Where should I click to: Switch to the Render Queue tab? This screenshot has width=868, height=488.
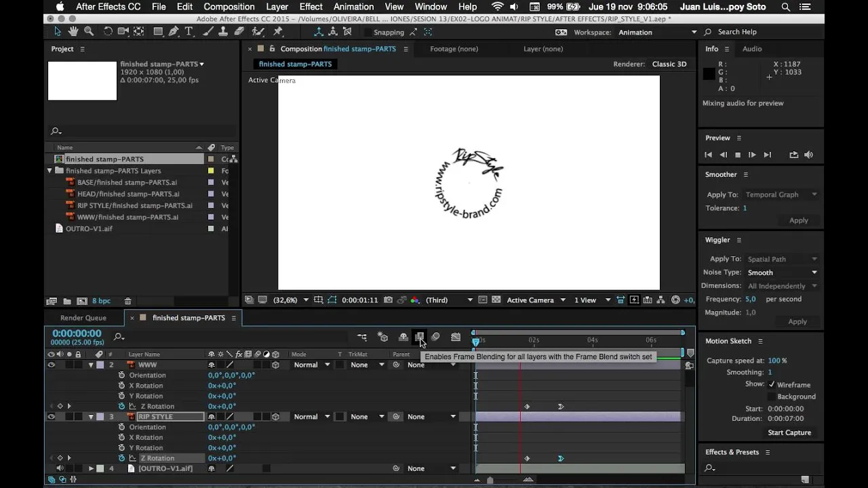83,318
